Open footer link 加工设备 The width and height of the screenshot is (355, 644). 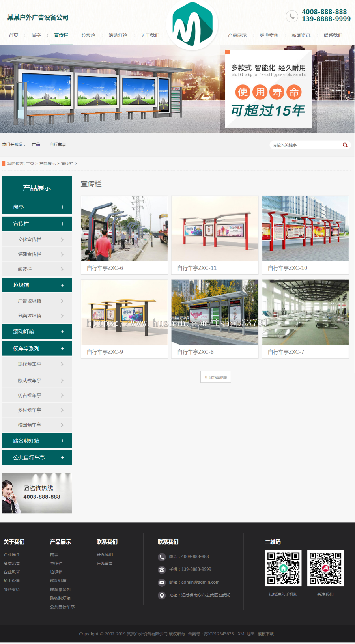pyautogui.click(x=12, y=581)
